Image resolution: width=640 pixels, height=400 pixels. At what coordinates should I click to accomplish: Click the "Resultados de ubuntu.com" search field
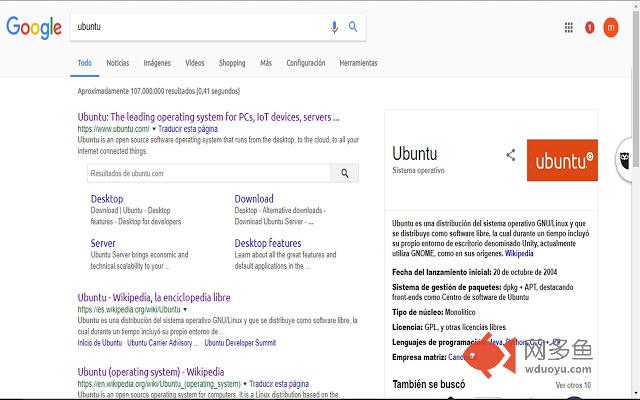pyautogui.click(x=209, y=173)
